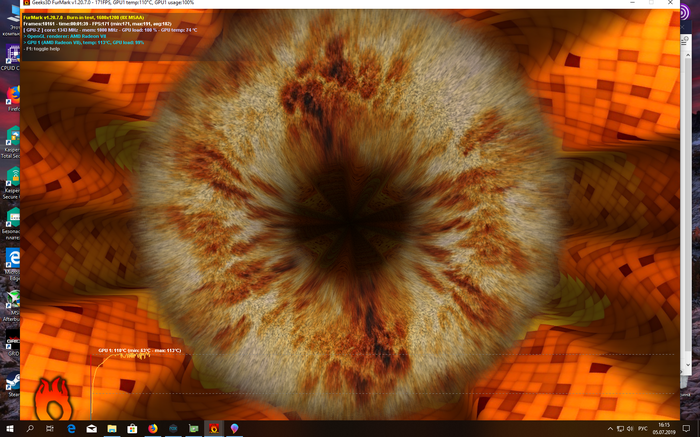Click FurMark flame logo in render
This screenshot has width=700, height=437.
pos(53,399)
